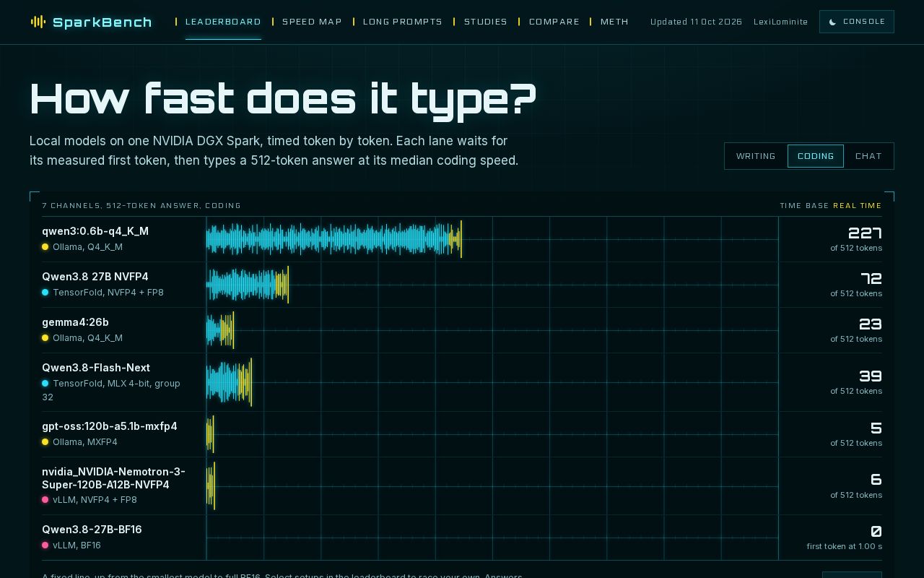
Task: Click the "vLLM, NVFP4 + FP8" runtime label
Action: pyautogui.click(x=95, y=500)
